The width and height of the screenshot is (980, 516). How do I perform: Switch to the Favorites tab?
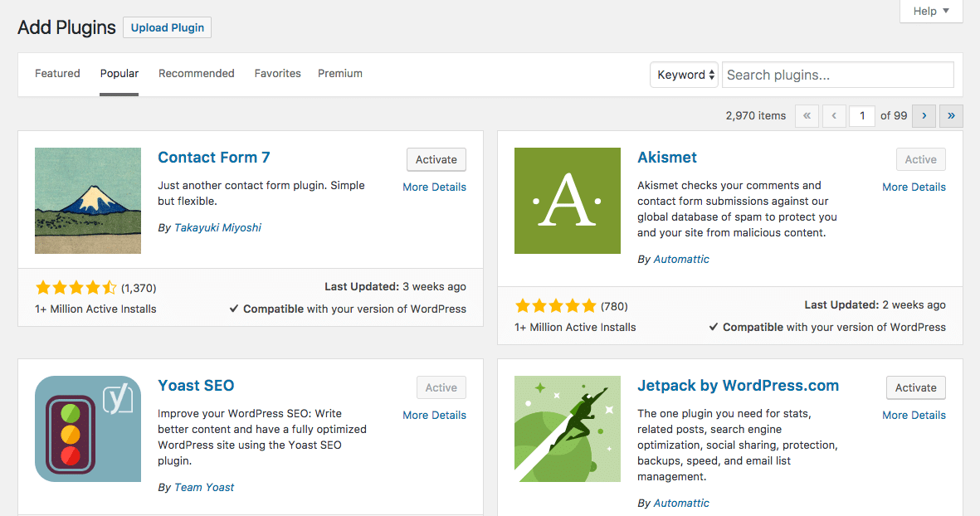277,73
